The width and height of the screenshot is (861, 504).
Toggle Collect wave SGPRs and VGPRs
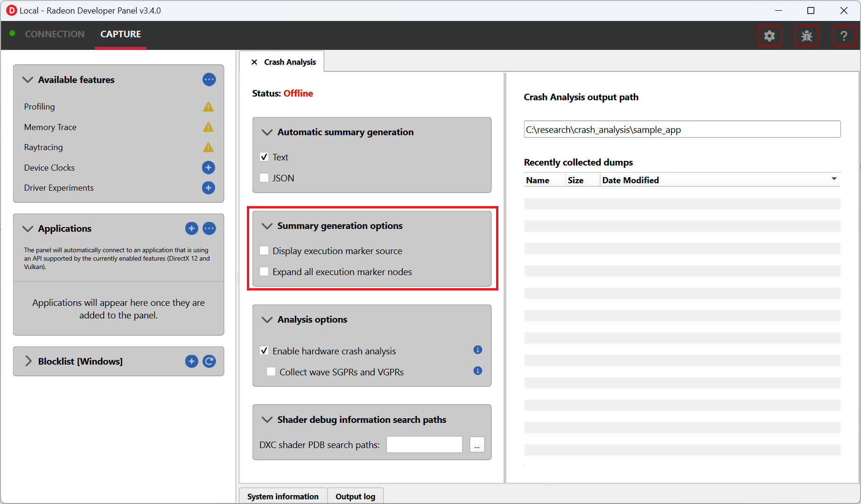tap(271, 372)
